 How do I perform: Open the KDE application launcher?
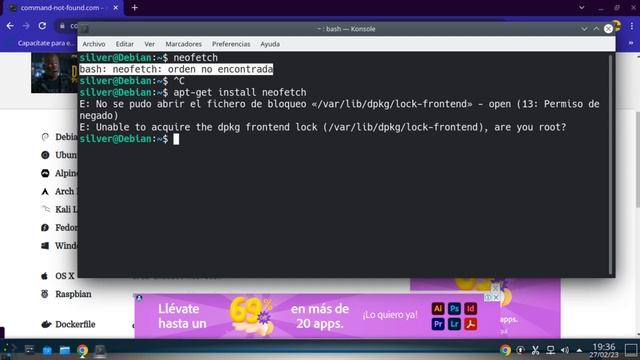pos(9,350)
